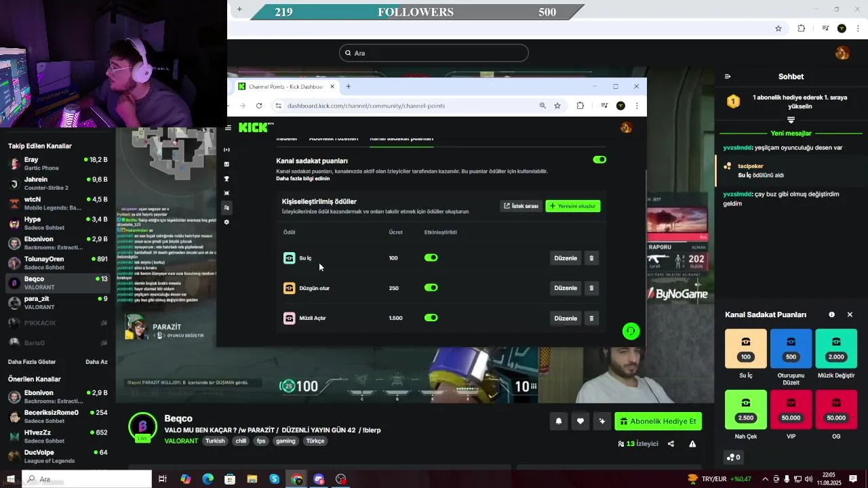Follow Beqco with the heart icon
This screenshot has height=488, width=868.
click(x=580, y=422)
